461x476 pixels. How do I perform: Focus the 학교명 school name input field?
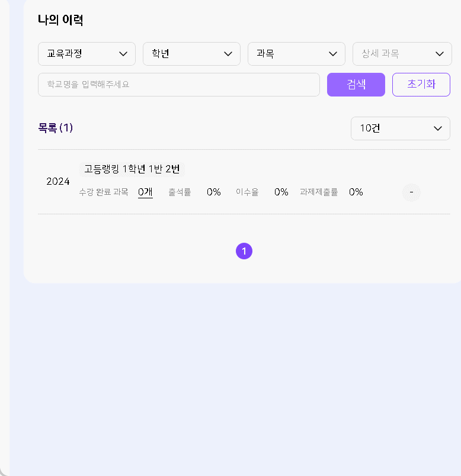coord(178,85)
